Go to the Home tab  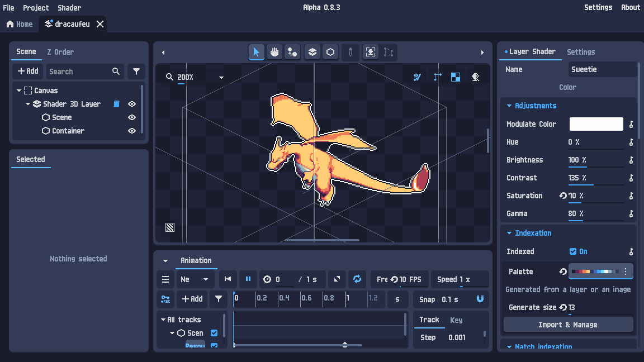tap(20, 24)
